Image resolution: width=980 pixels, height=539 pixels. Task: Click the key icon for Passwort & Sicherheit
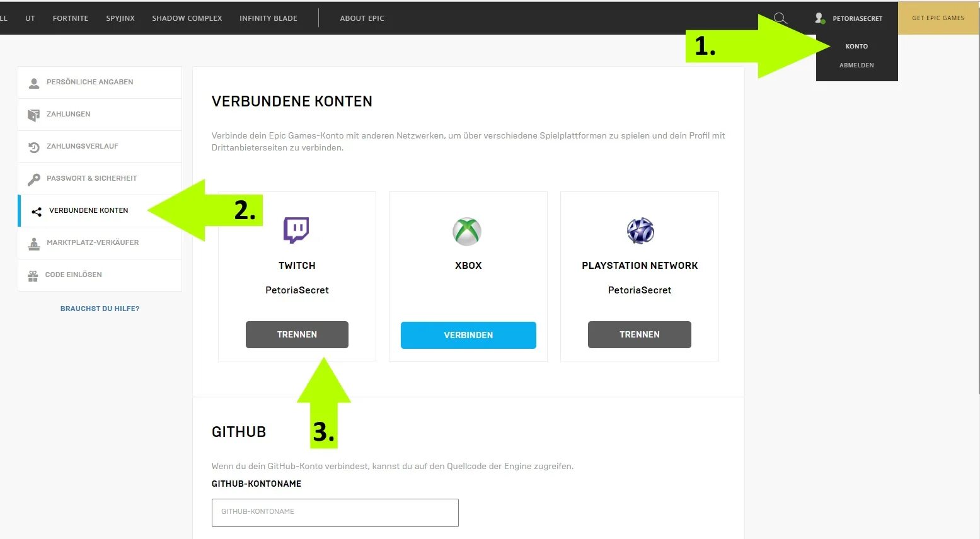(x=34, y=179)
